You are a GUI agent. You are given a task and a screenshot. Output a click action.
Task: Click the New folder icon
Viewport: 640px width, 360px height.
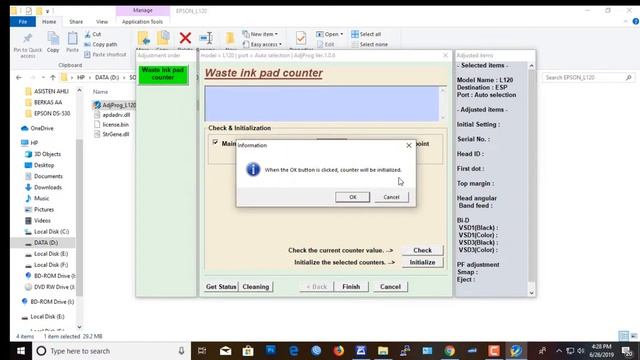pos(230,38)
